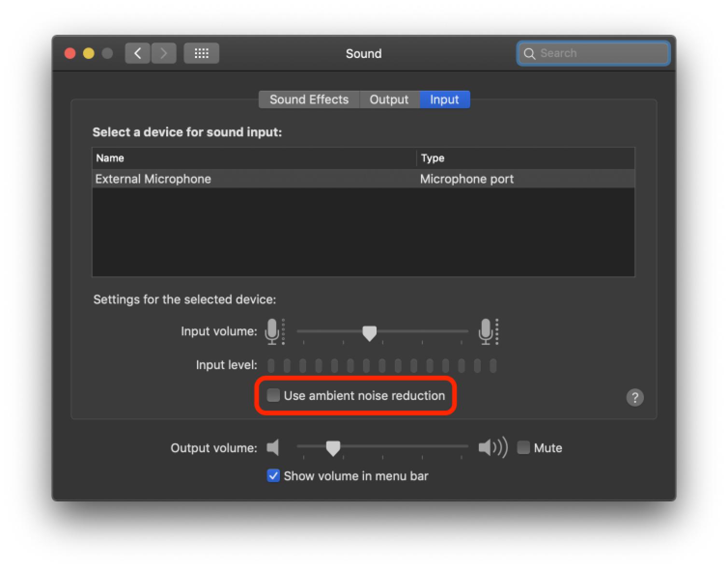The image size is (728, 570).
Task: Switch to the Sound Effects tab
Action: [x=309, y=100]
